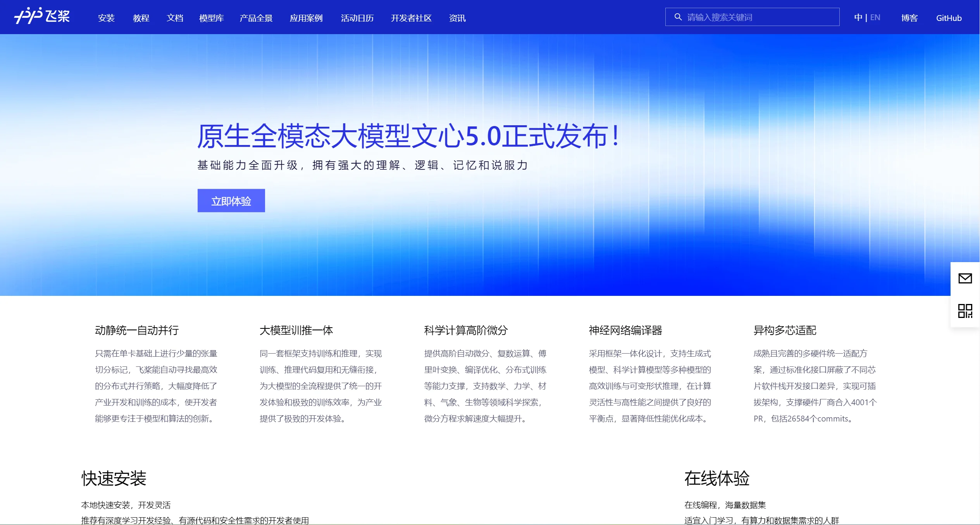Open the email contact icon on the right
Screen dimensions: 980x525
click(965, 278)
